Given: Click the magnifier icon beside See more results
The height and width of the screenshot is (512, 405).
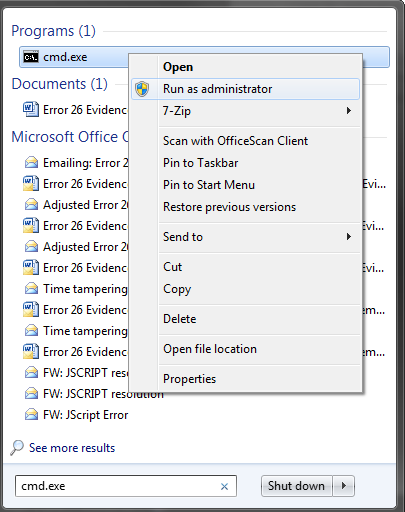Looking at the screenshot, I should (x=17, y=448).
